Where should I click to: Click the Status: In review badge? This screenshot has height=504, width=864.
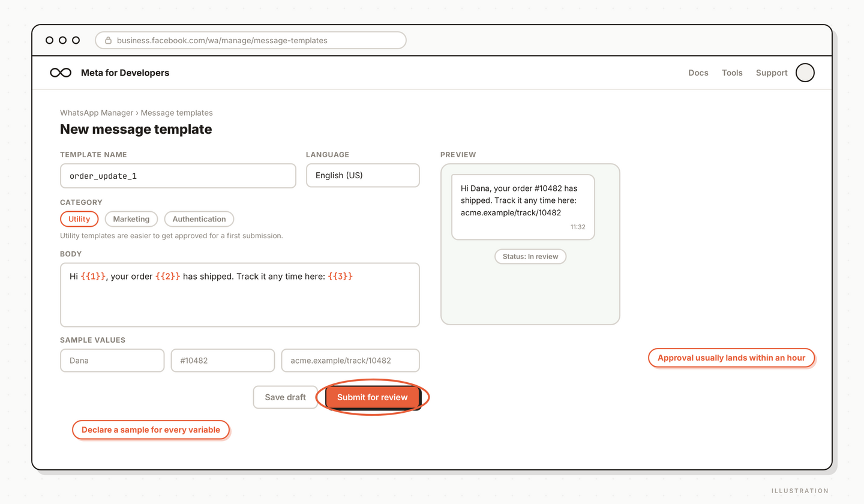(530, 256)
